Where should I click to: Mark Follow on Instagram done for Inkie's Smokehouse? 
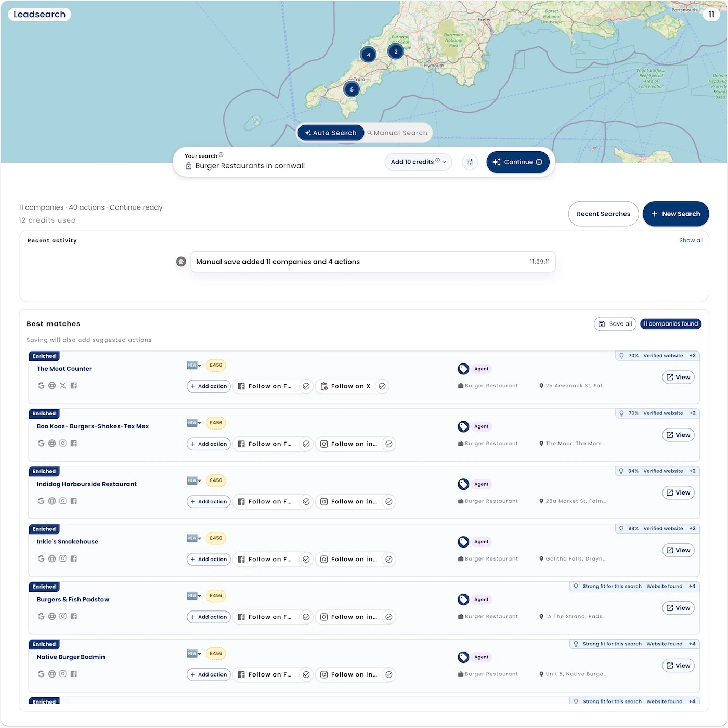(x=389, y=560)
